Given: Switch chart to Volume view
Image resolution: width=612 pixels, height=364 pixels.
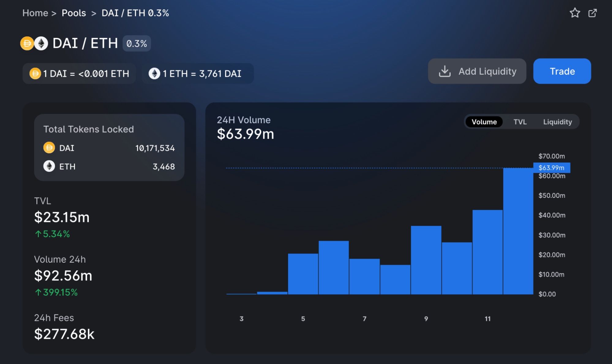Looking at the screenshot, I should pyautogui.click(x=484, y=122).
